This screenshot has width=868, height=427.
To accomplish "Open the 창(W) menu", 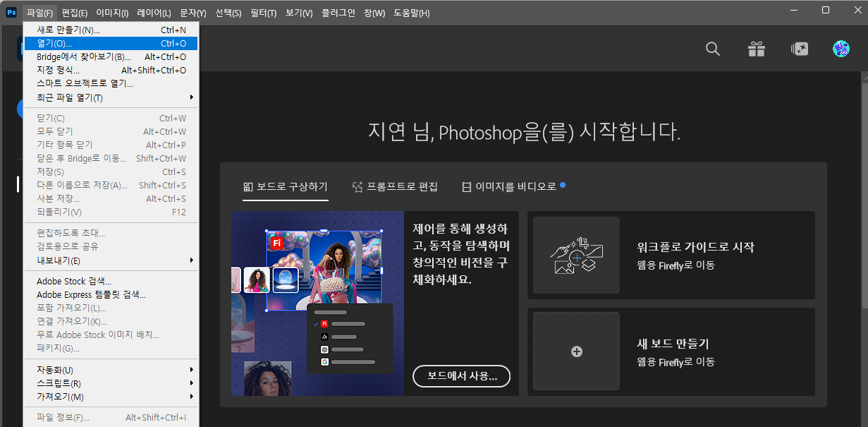I will click(374, 13).
